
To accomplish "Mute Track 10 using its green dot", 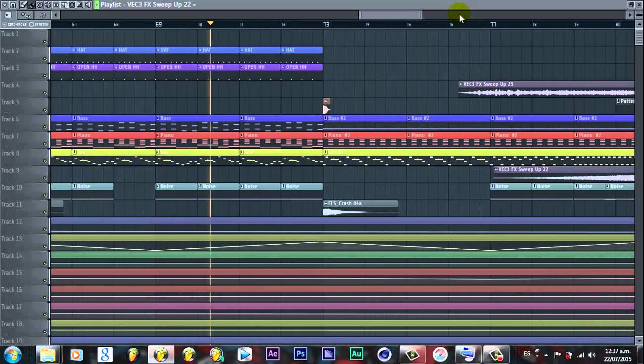I will 44,195.
